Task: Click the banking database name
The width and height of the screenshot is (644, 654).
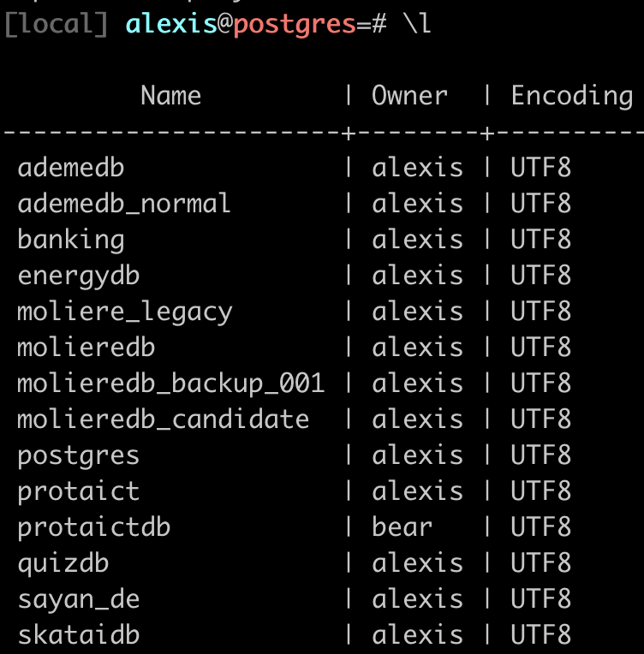Action: click(x=71, y=240)
